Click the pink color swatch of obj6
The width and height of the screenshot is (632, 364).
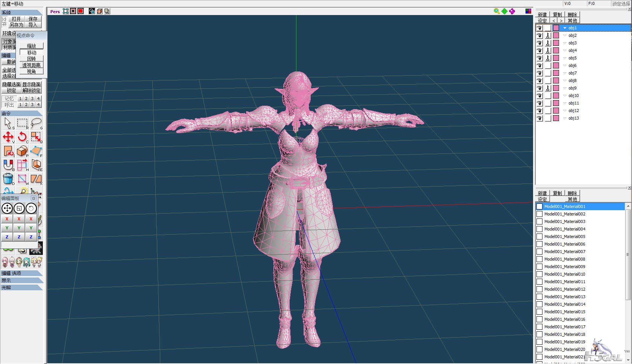tap(556, 65)
